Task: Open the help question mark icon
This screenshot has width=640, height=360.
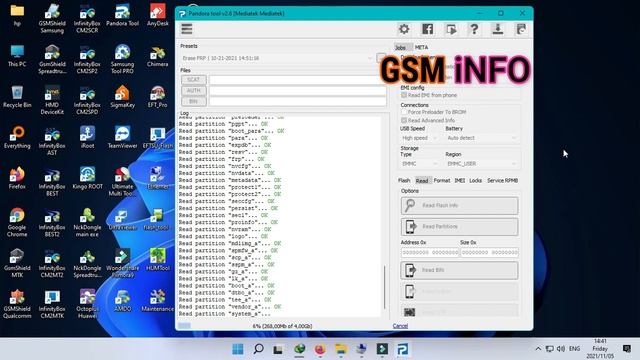Action: coord(474,29)
